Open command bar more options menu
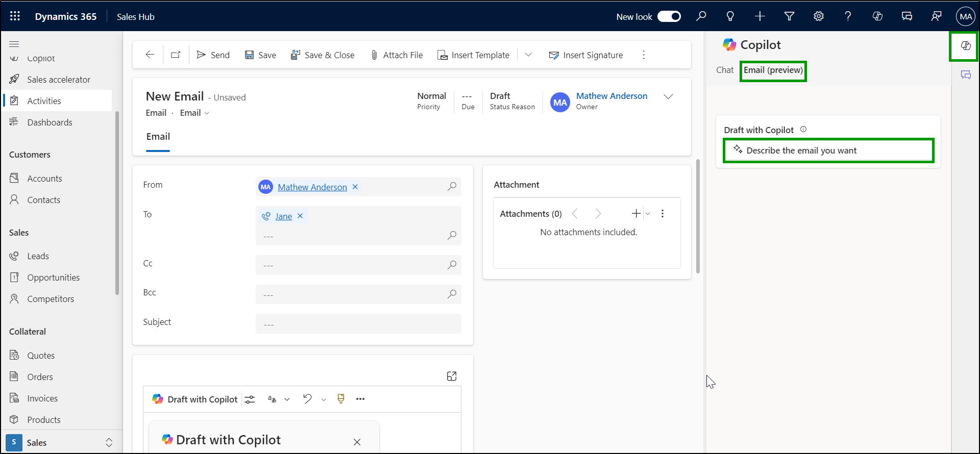Viewport: 980px width, 454px height. coord(644,55)
